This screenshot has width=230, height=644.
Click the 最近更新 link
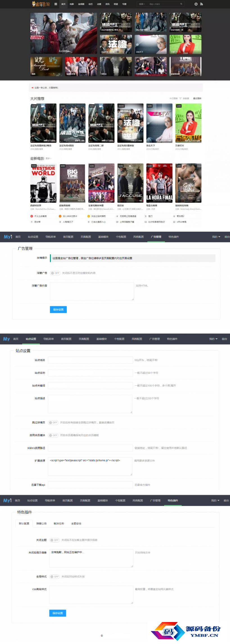coord(197,99)
